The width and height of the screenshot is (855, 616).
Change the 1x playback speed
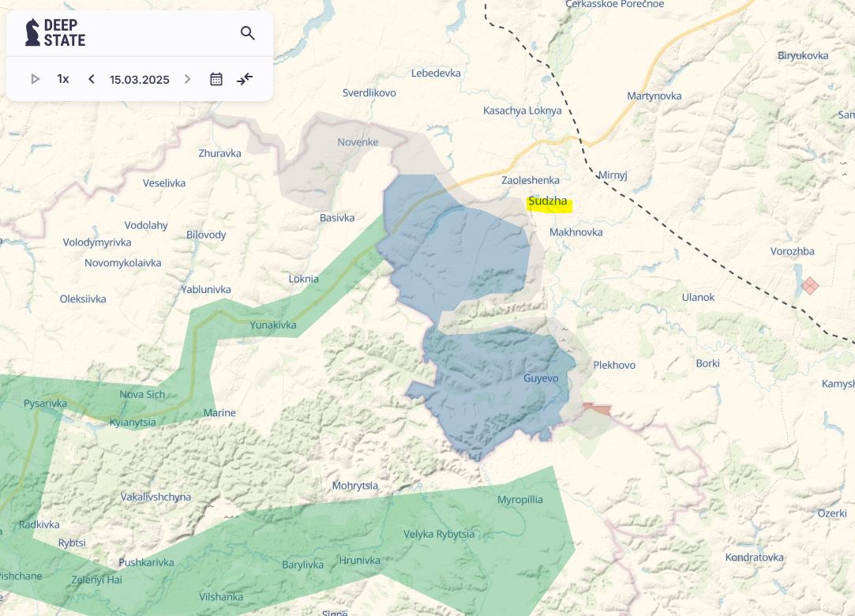[63, 79]
